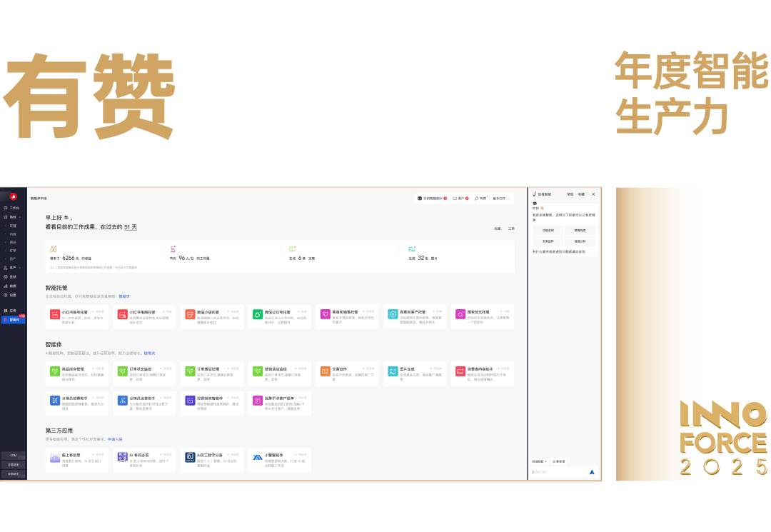Expand the 店铺 sidebar section
Image resolution: width=771 pixels, height=532 pixels.
(x=14, y=216)
